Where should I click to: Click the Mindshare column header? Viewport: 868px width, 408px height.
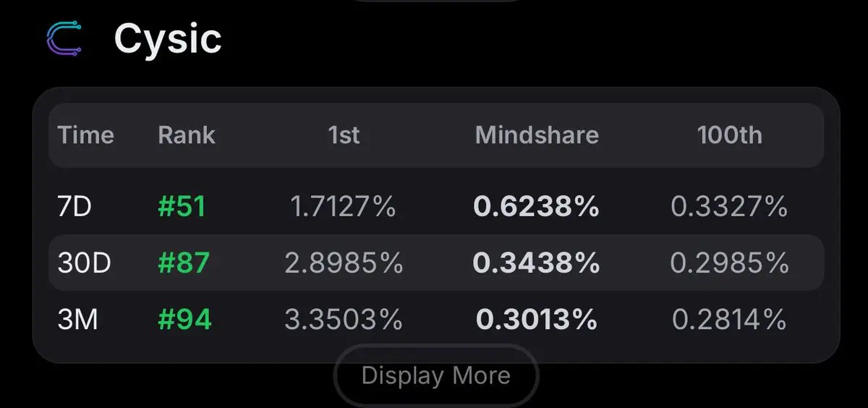pos(537,135)
